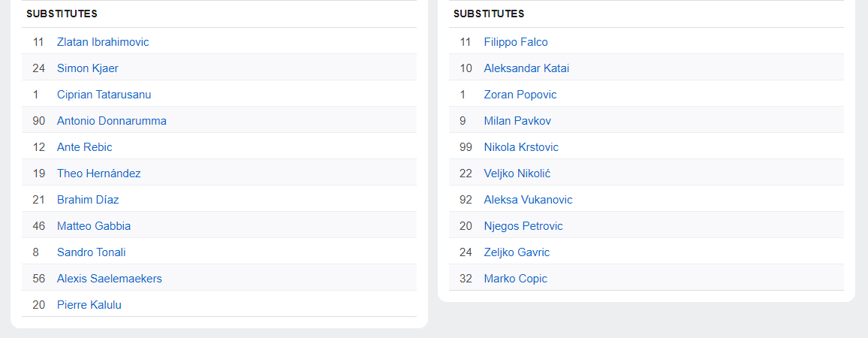
Task: Click the Matteo Gabbia link
Action: pos(94,226)
